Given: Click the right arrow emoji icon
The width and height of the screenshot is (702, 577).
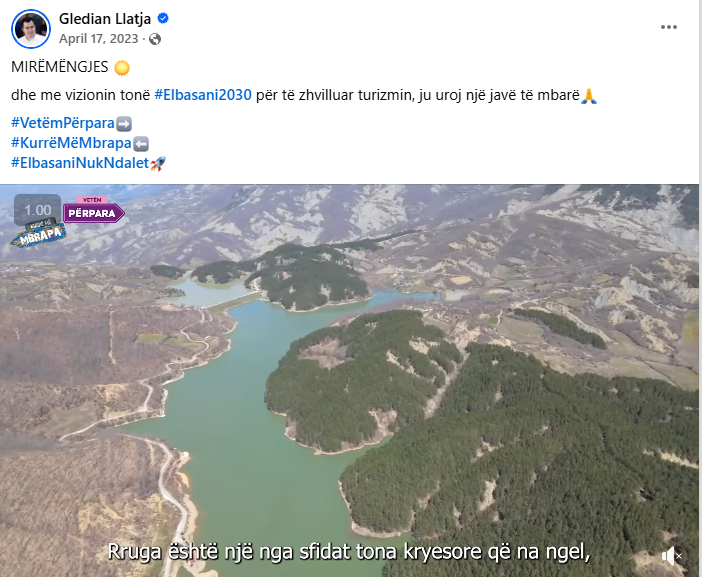Looking at the screenshot, I should pos(124,124).
